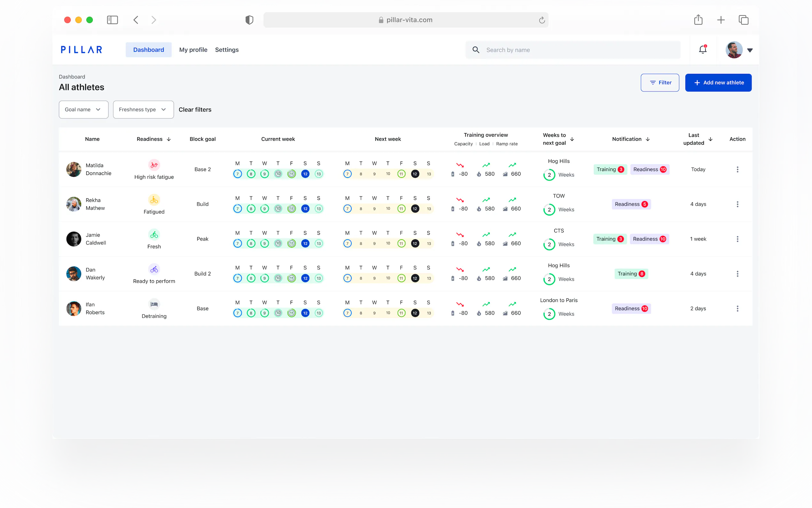Toggle sorting on the Last updated column
Viewport: 812px width, 508px height.
710,139
